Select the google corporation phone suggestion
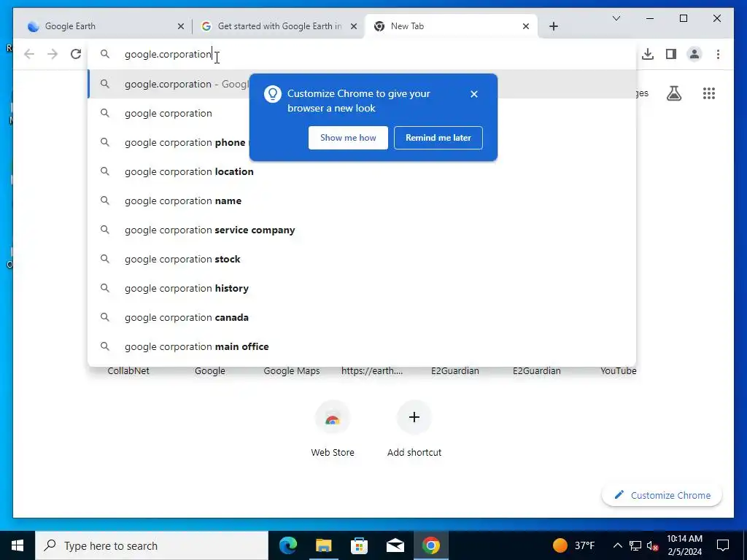Viewport: 747px width, 560px height. pyautogui.click(x=362, y=142)
